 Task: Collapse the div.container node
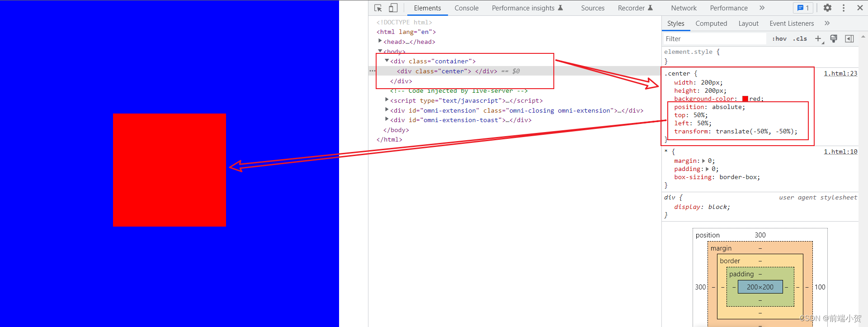click(387, 61)
